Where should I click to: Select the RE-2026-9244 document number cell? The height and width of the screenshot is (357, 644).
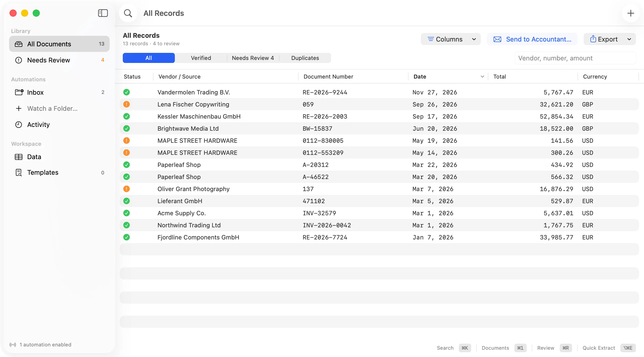tap(325, 92)
